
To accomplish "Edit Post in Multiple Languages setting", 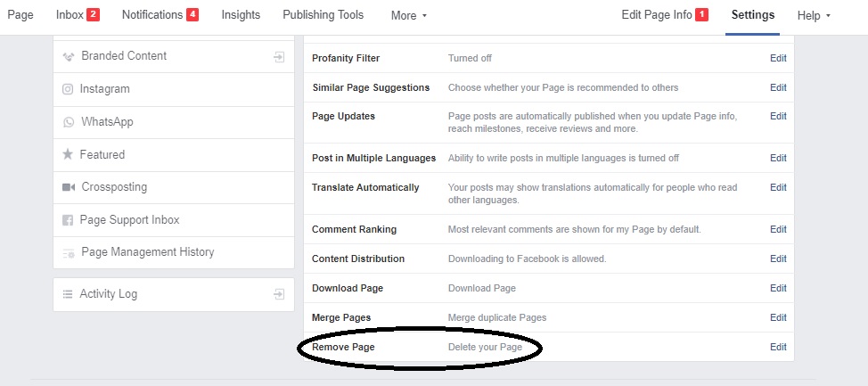I will [778, 159].
